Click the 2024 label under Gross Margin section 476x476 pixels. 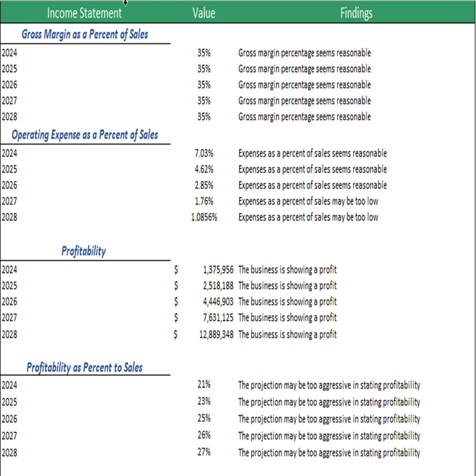tap(8, 53)
